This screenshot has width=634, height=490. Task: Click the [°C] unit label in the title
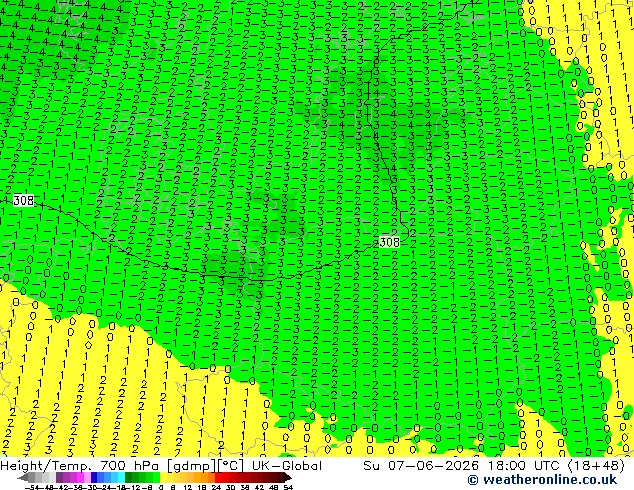pos(231,466)
